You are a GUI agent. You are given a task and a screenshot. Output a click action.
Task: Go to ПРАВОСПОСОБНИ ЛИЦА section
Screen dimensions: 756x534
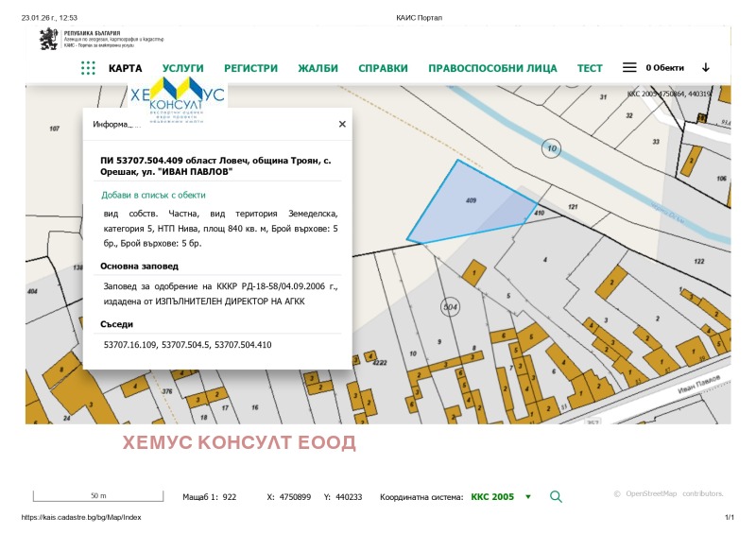492,68
